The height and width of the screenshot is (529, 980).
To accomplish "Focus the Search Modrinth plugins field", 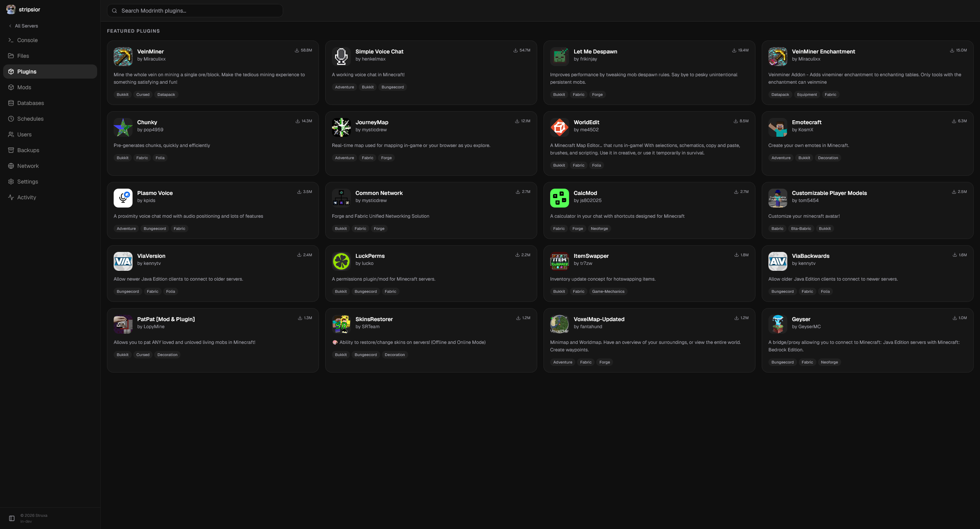I will pyautogui.click(x=195, y=11).
